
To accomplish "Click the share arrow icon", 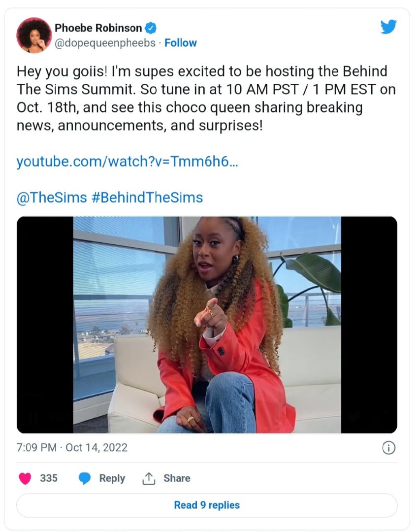I will pos(149,478).
